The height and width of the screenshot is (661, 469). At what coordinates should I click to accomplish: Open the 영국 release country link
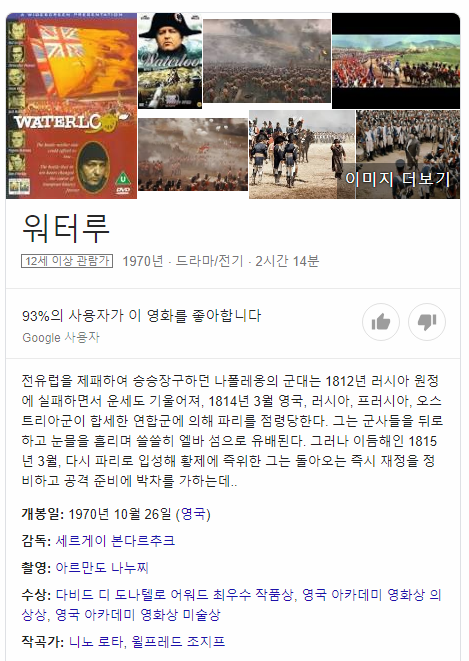(x=193, y=514)
